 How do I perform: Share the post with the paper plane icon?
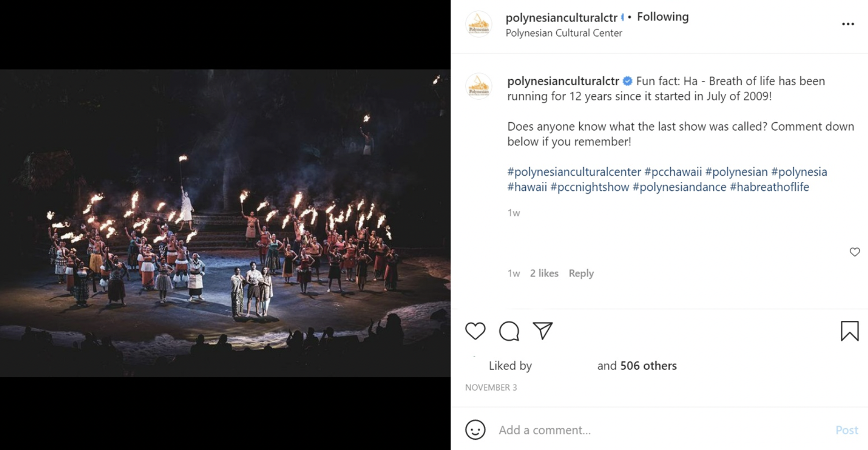pos(543,330)
